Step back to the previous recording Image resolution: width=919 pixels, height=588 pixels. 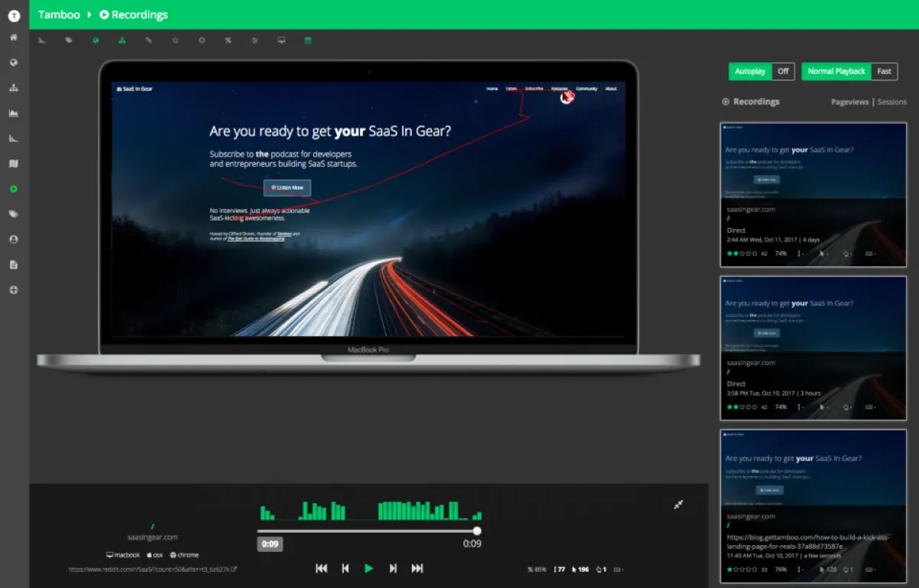pyautogui.click(x=345, y=568)
